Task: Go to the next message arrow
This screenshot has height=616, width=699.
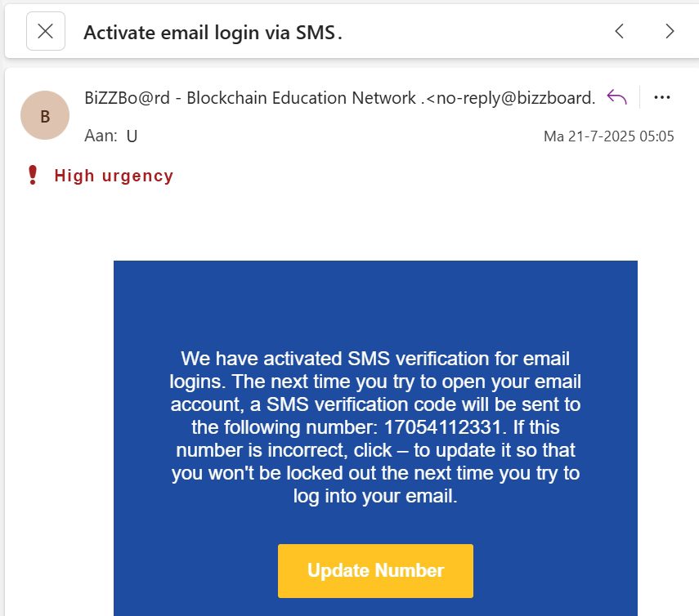Action: [x=670, y=32]
